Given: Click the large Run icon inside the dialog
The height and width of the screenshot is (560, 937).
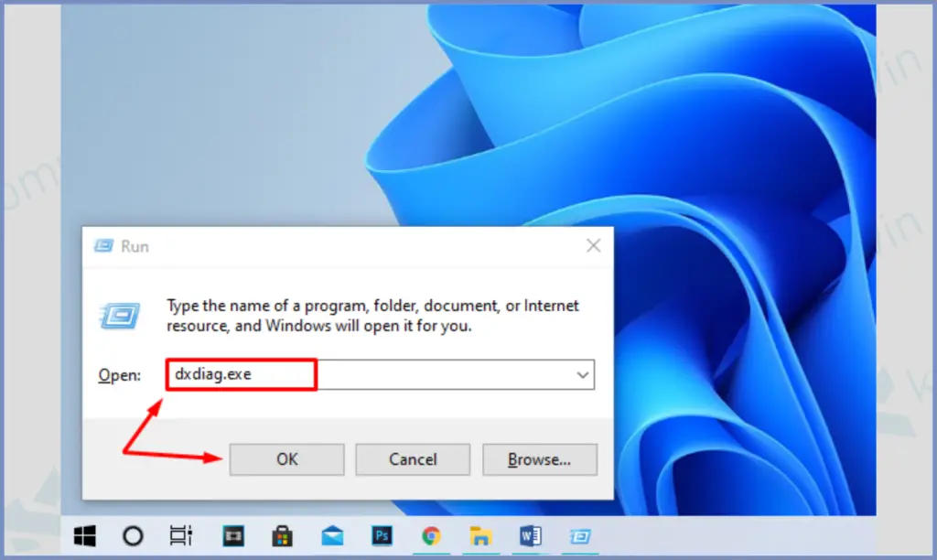Looking at the screenshot, I should point(120,316).
